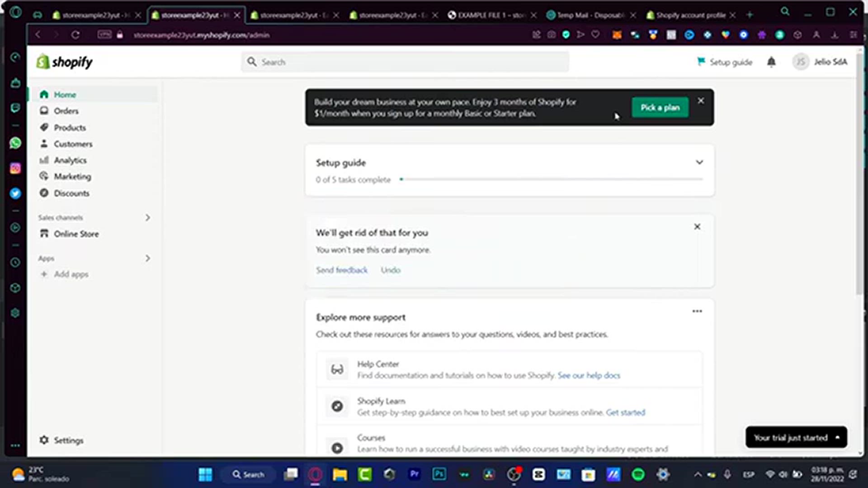Open Discounts in the sidebar
868x488 pixels.
71,193
